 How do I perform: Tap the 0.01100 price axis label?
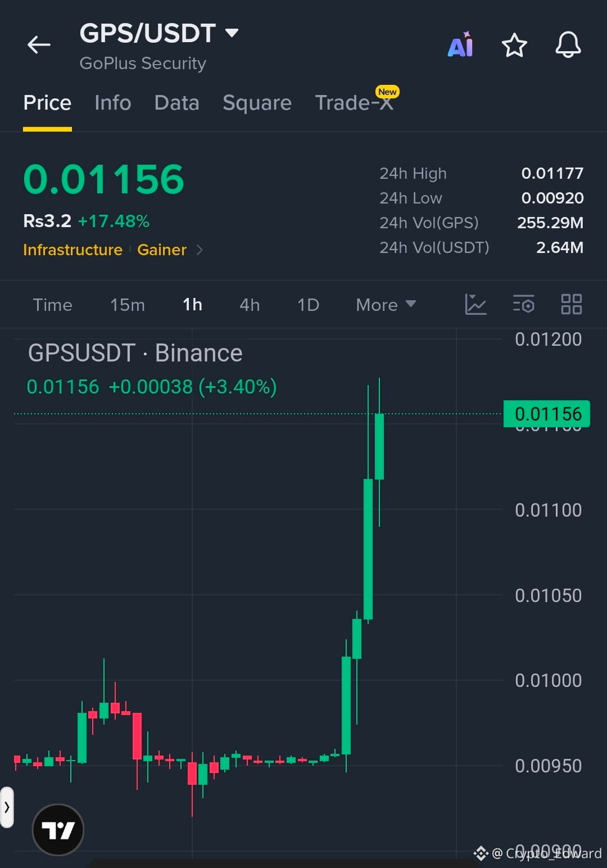tap(548, 510)
